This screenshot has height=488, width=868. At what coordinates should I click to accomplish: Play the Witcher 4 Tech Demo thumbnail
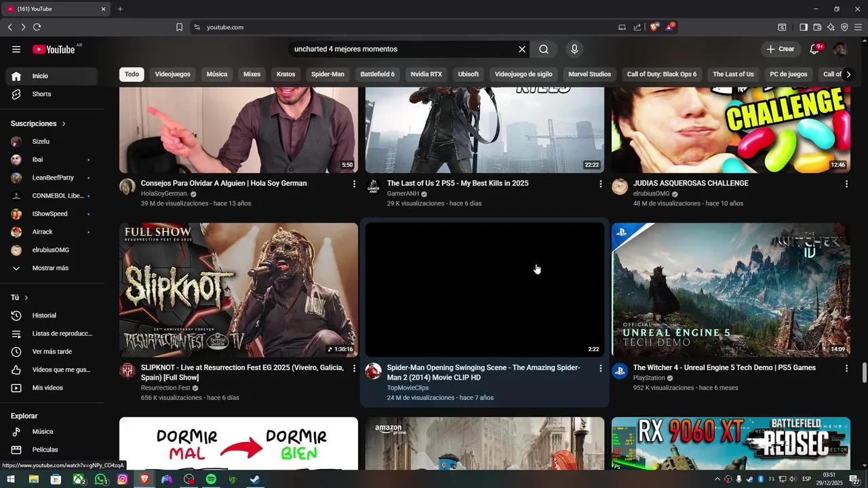[x=731, y=289]
